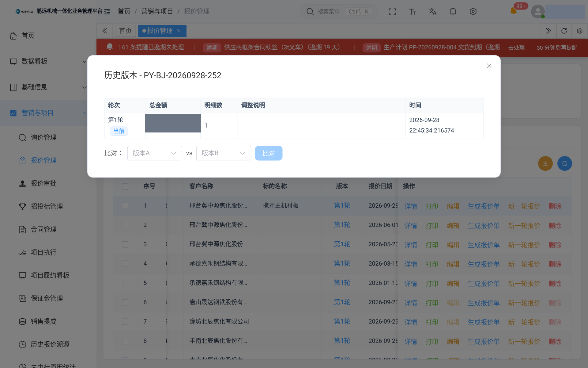588x368 pixels.
Task: Click the orange download button
Action: point(545,163)
